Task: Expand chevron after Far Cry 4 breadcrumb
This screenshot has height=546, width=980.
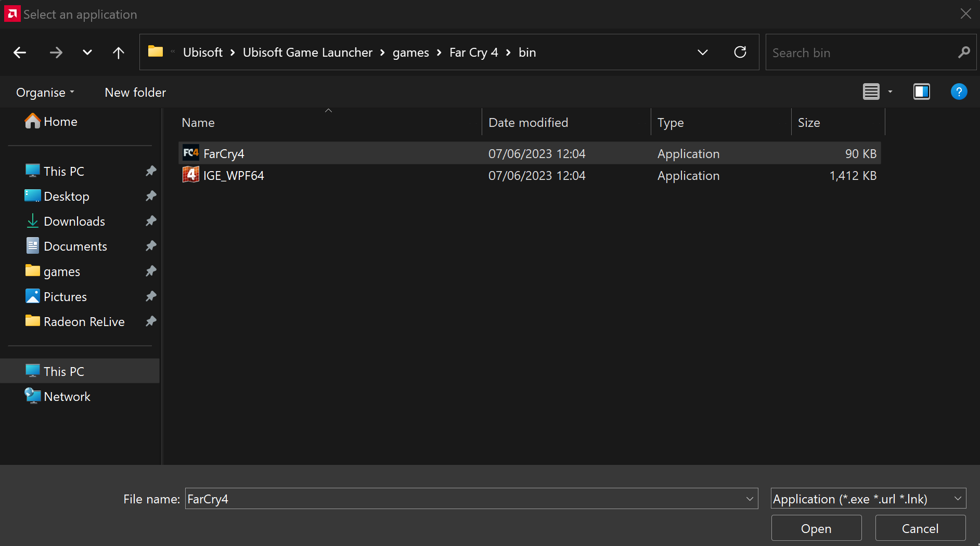Action: click(508, 53)
